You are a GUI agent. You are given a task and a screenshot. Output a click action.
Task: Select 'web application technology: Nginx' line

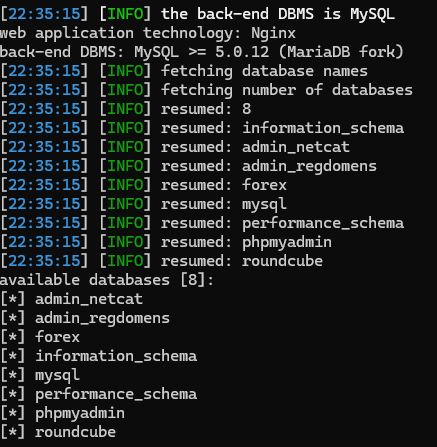tap(148, 33)
